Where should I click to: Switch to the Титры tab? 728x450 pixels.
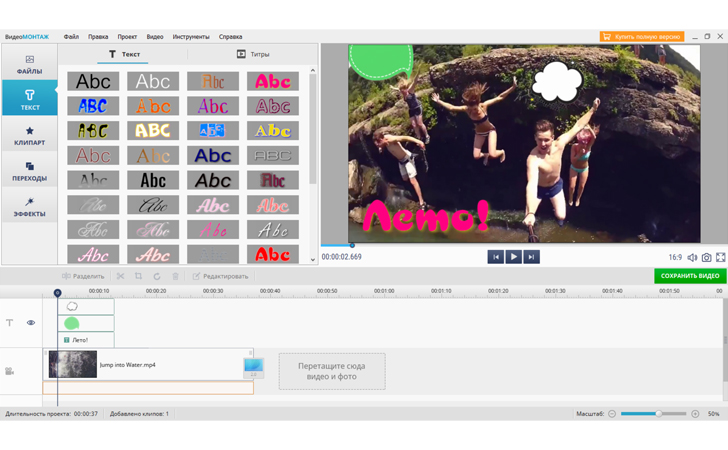coord(253,54)
